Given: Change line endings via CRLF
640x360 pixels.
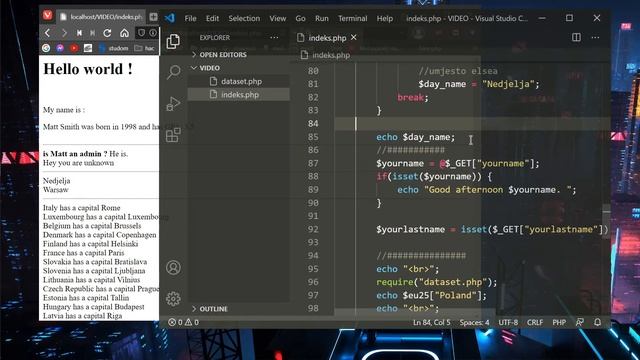Looking at the screenshot, I should click(x=535, y=322).
